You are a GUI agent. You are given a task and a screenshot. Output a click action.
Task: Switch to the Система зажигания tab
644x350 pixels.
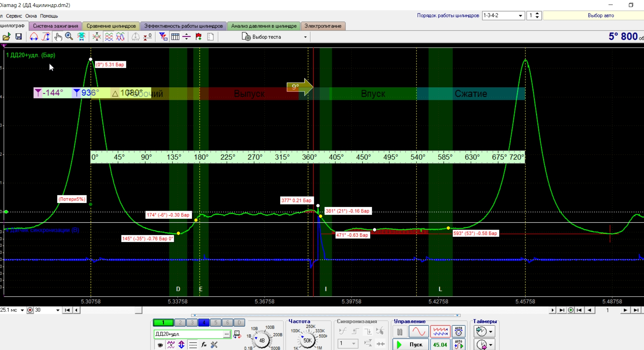coord(55,26)
